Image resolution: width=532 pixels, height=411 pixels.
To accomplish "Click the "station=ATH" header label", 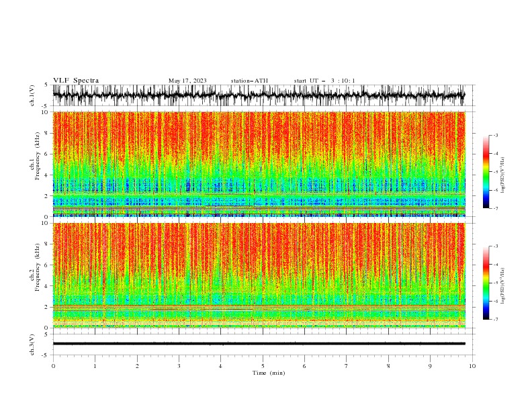I will tap(249, 81).
